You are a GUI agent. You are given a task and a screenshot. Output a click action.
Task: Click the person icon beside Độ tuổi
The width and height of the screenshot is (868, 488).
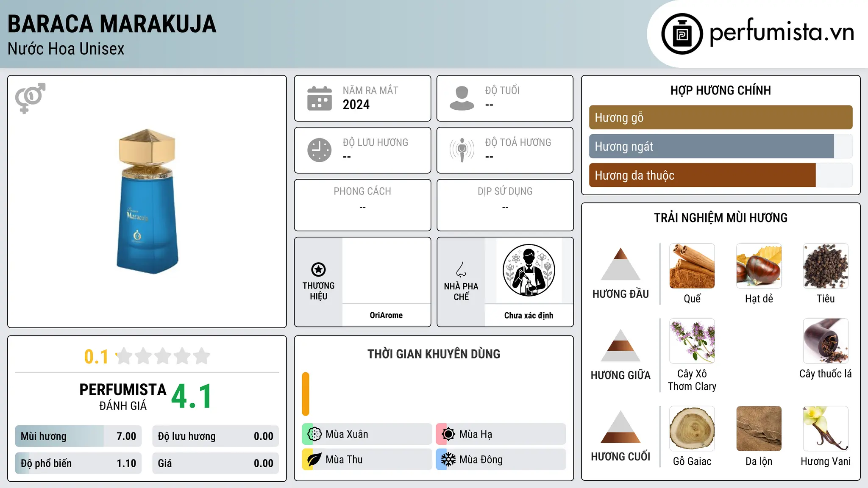[x=462, y=98]
